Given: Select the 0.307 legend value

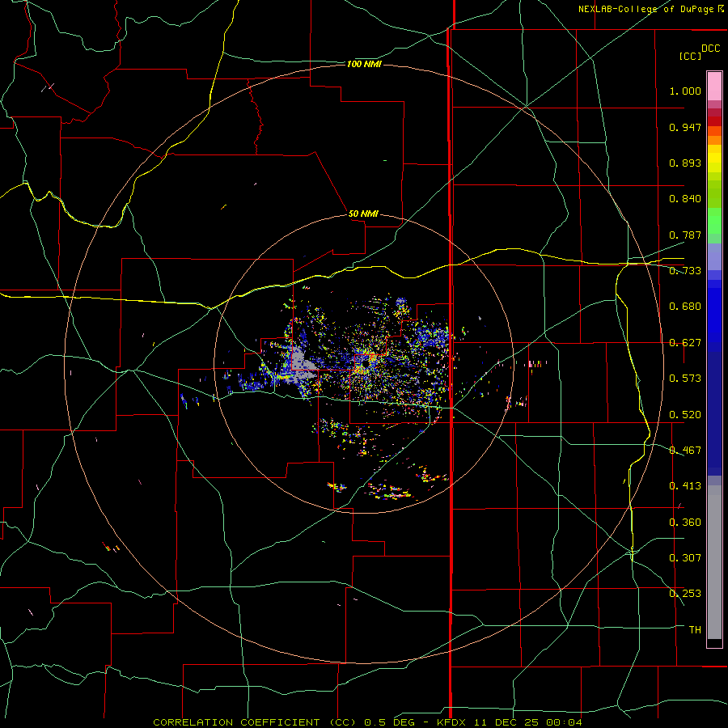Looking at the screenshot, I should 685,558.
